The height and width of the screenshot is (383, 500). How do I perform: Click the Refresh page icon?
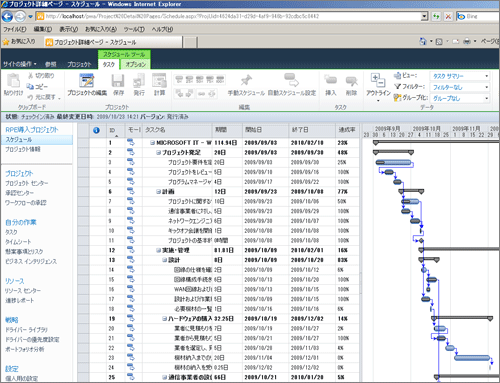[x=436, y=16]
